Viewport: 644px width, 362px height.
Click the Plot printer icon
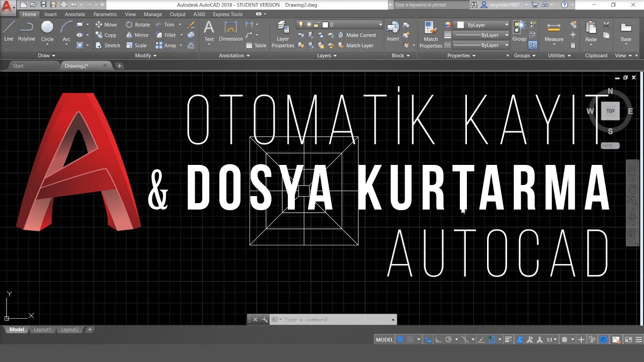tap(63, 5)
